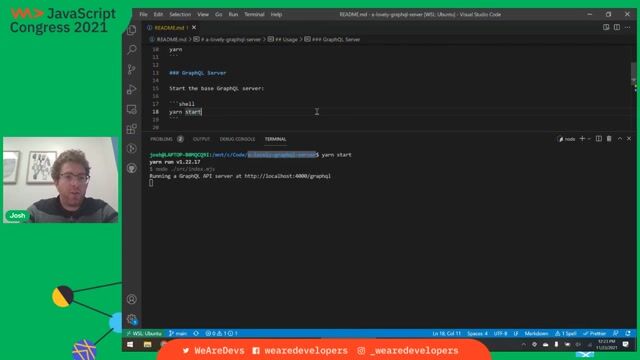Click the Ln 18, Col 11 status item
Screen dimensions: 640x360
pyautogui.click(x=447, y=333)
